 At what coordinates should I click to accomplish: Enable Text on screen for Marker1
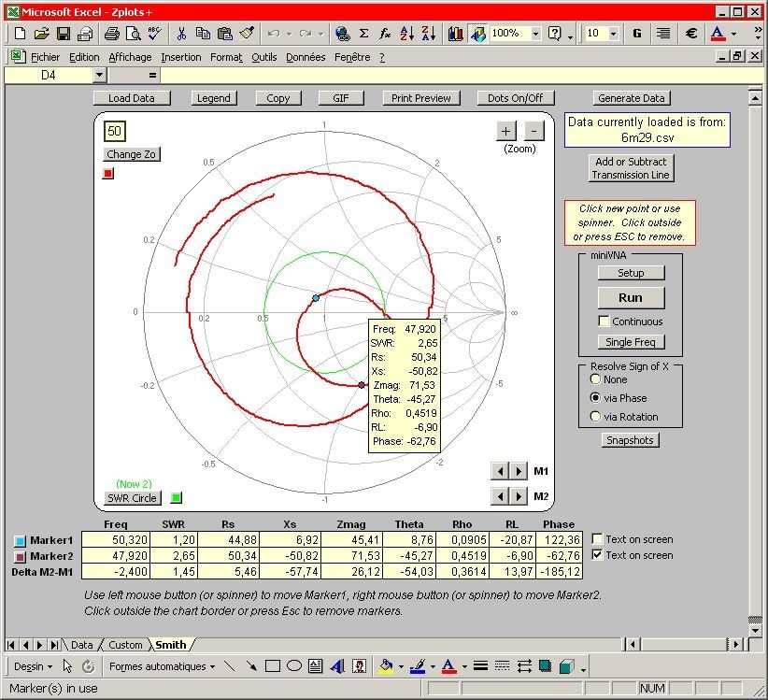(x=597, y=539)
